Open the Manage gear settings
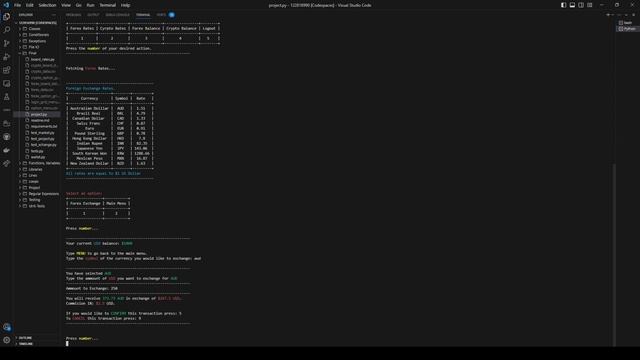The image size is (640, 360). (x=7, y=340)
